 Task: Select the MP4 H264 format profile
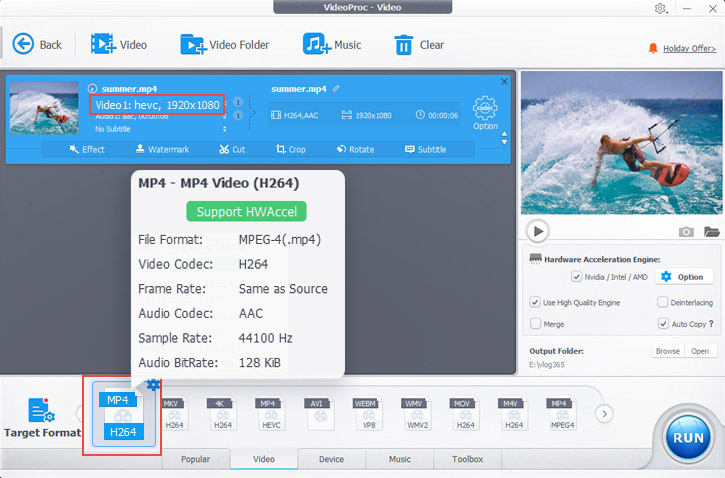point(123,415)
